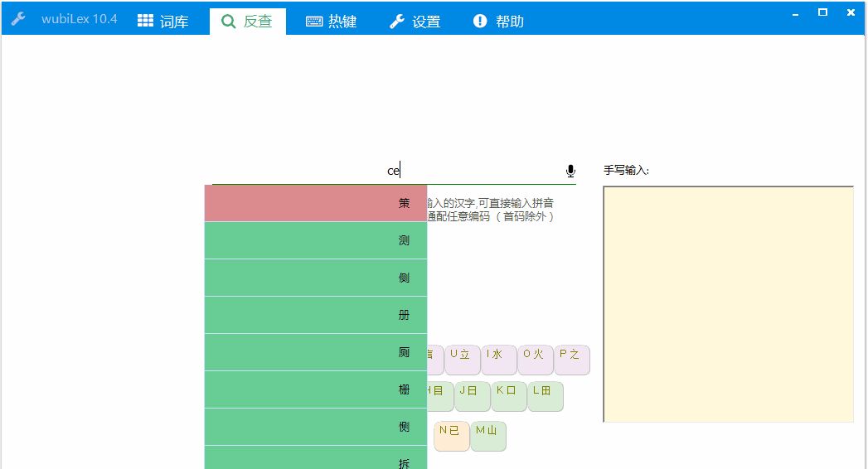The image size is (868, 469).
Task: Click the microphone voice input icon
Action: (570, 171)
